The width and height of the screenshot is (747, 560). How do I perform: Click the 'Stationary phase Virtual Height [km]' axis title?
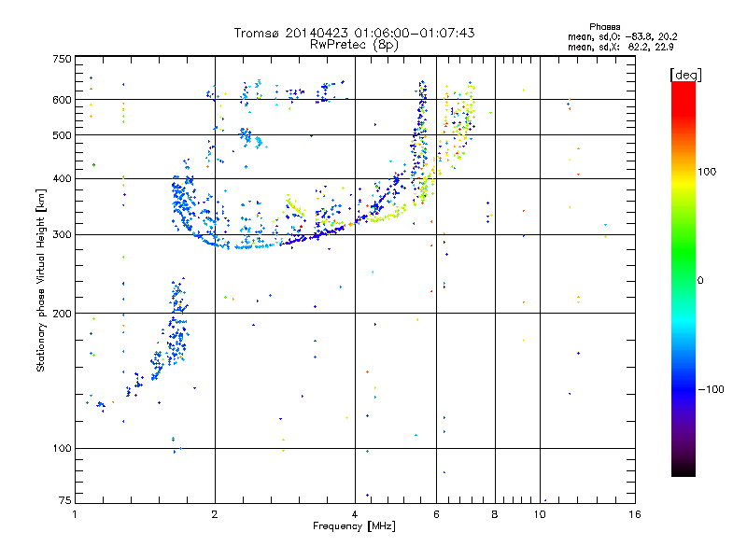(x=41, y=281)
